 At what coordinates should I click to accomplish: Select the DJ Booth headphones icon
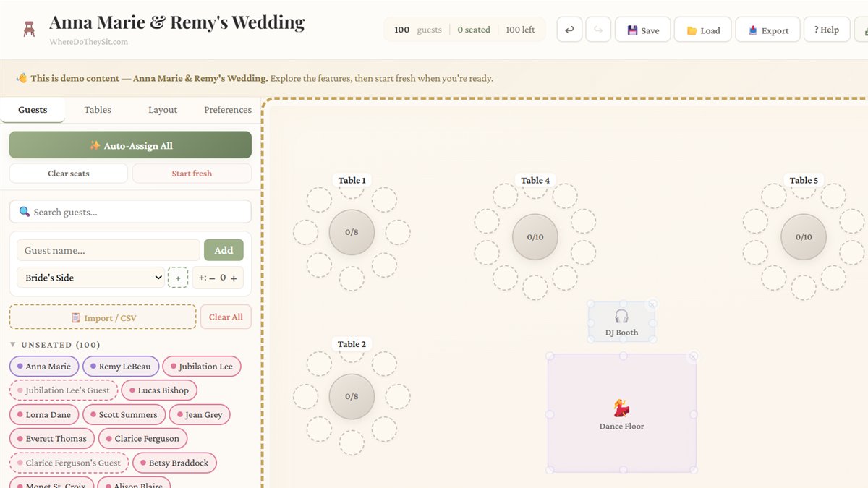coord(621,316)
